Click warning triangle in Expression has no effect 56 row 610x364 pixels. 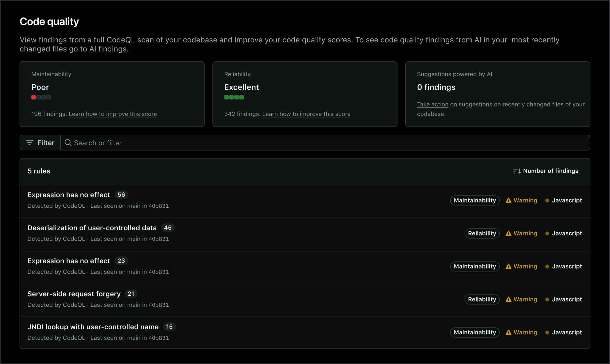coord(509,200)
